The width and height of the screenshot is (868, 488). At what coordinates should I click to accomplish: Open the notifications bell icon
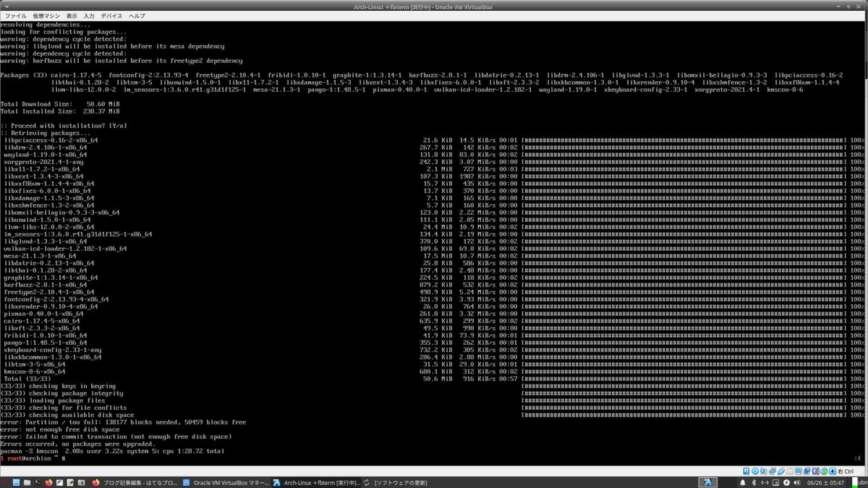(743, 482)
